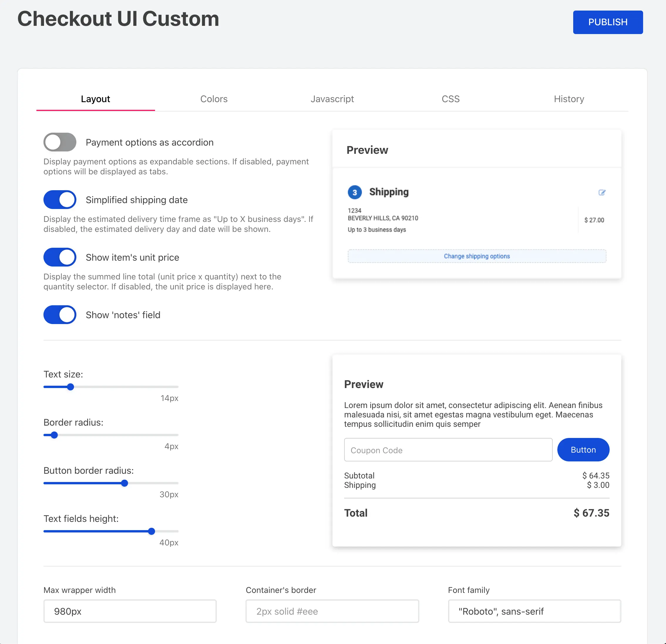Click the Border radius slider handle

click(54, 435)
